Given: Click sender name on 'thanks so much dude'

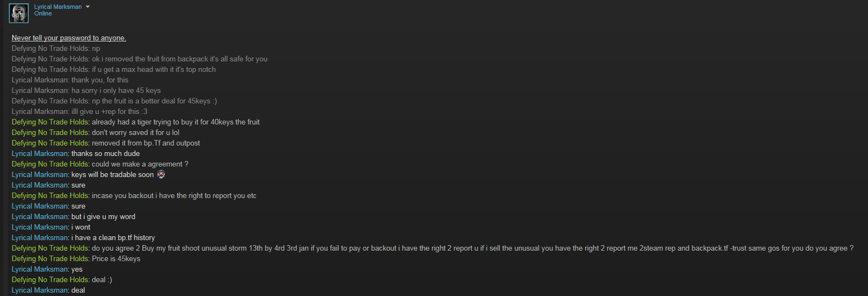Looking at the screenshot, I should click(40, 154).
